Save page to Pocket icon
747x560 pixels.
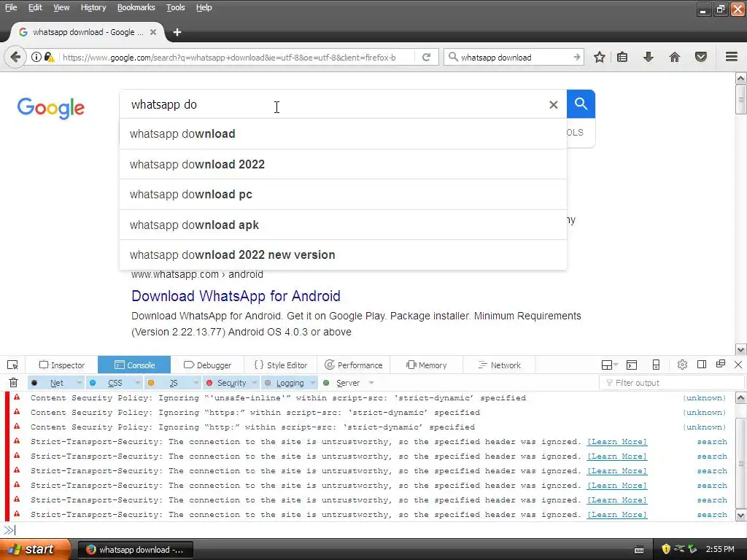click(701, 57)
